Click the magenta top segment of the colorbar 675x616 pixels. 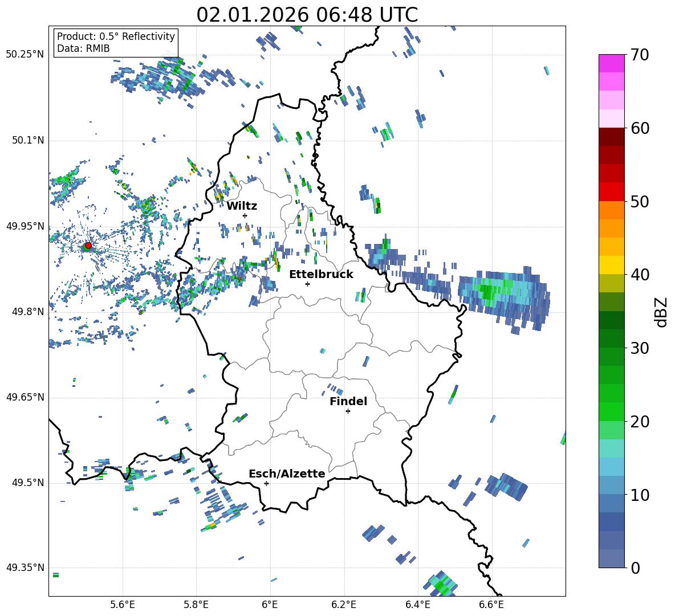click(611, 63)
